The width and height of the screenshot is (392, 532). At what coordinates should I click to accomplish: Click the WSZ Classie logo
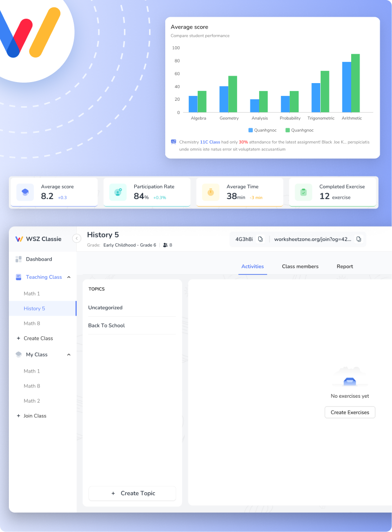tap(19, 239)
